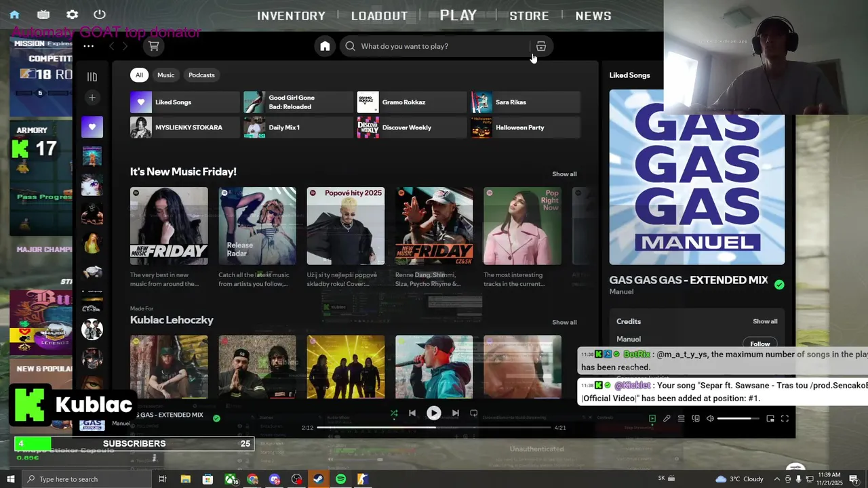Show all for Made For Kublac Lehoczky
This screenshot has width=868, height=488.
tap(564, 323)
